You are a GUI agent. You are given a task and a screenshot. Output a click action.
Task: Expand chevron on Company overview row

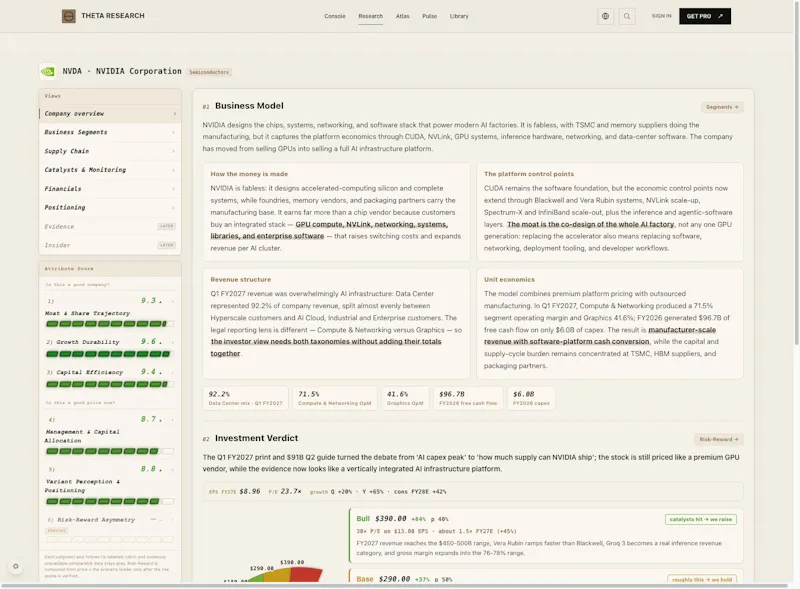pos(174,113)
